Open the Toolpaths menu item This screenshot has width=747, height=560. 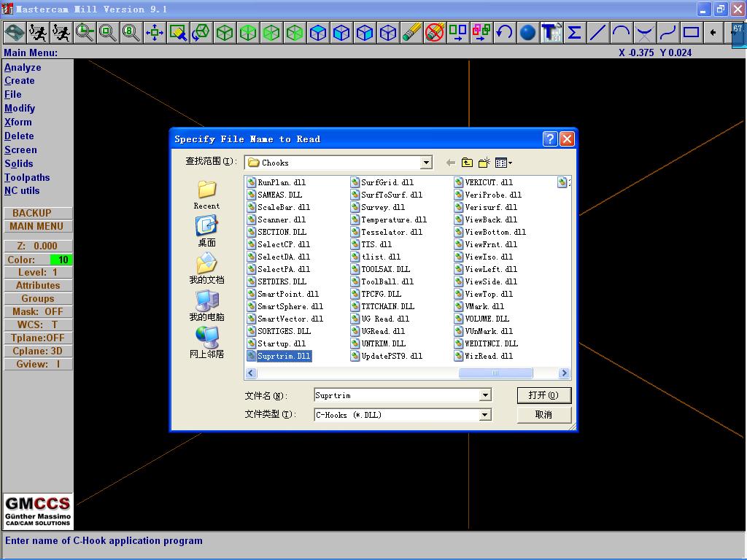point(27,177)
